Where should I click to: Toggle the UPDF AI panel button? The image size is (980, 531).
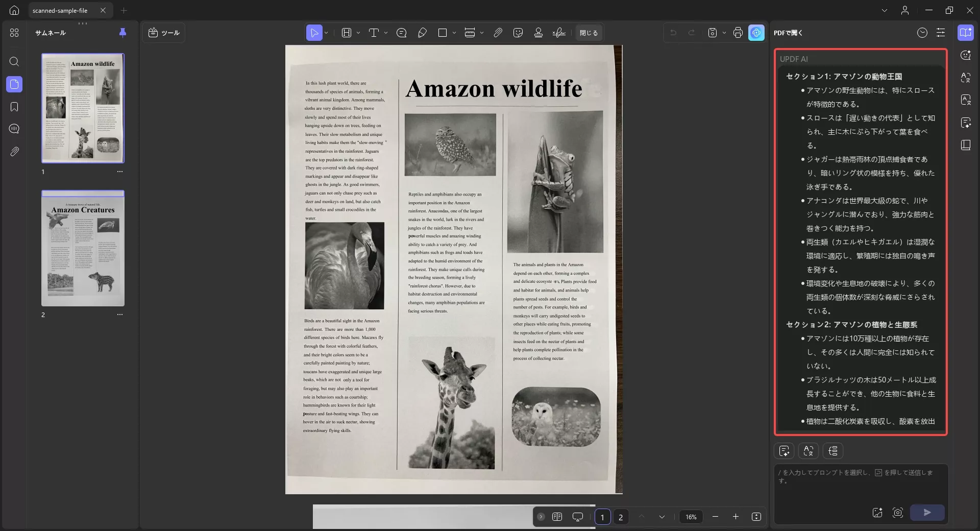[x=756, y=33]
